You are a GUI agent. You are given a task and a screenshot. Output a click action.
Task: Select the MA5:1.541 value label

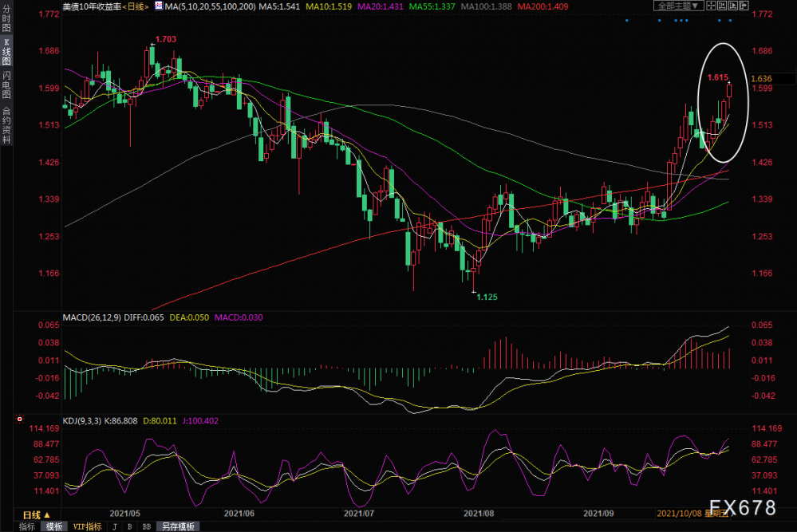[279, 6]
